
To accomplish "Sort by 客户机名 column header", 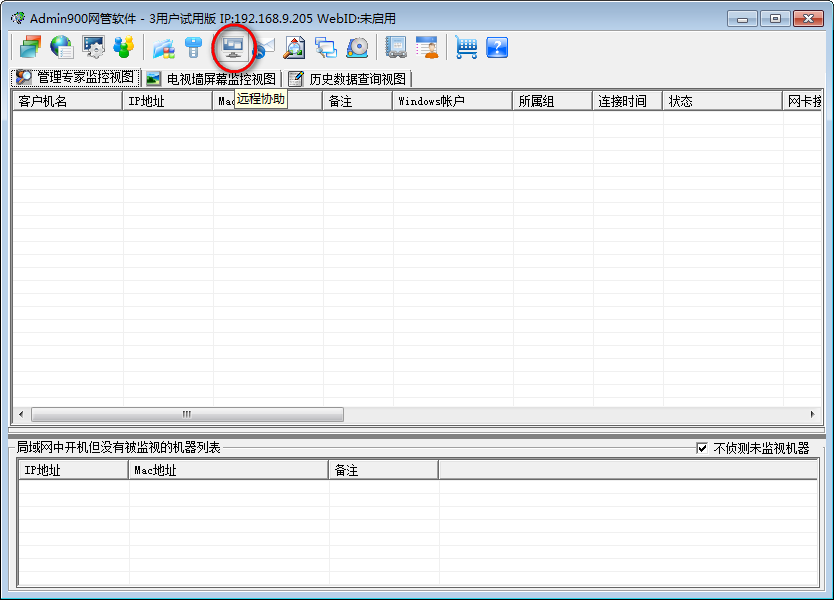I will pyautogui.click(x=68, y=101).
